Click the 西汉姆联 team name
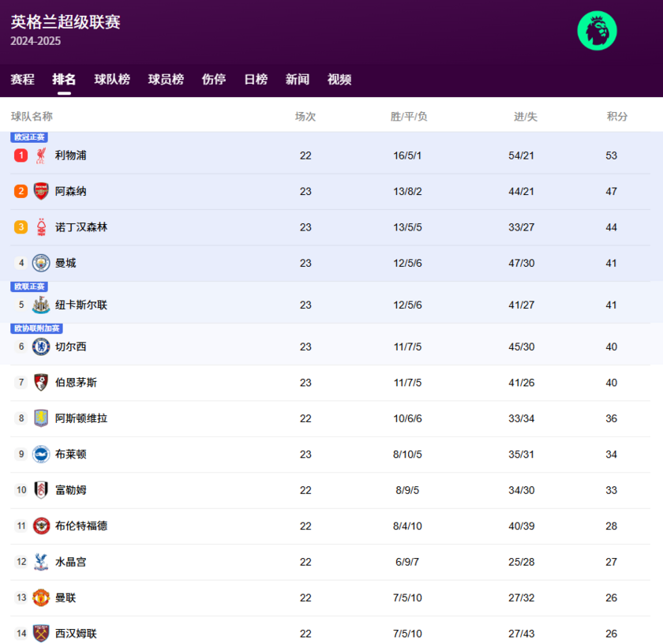The width and height of the screenshot is (663, 644). coord(77,633)
